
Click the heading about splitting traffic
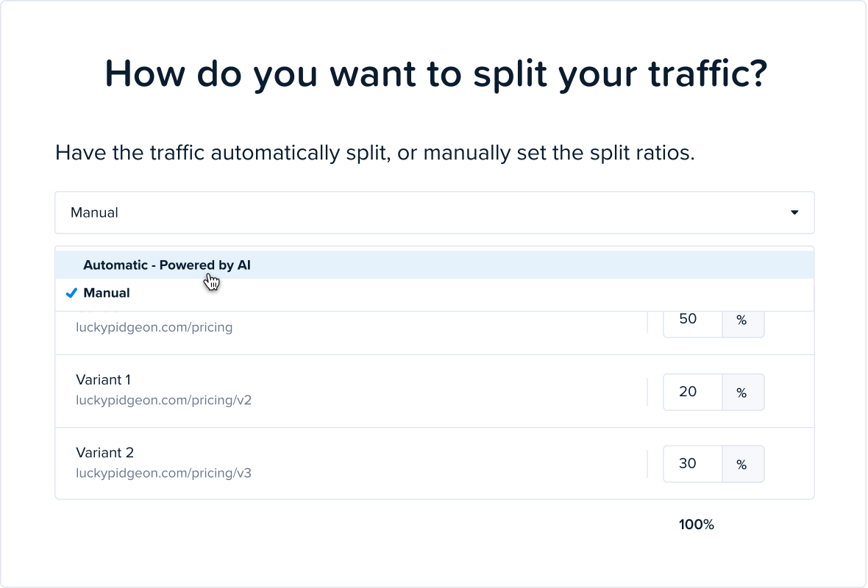tap(436, 73)
